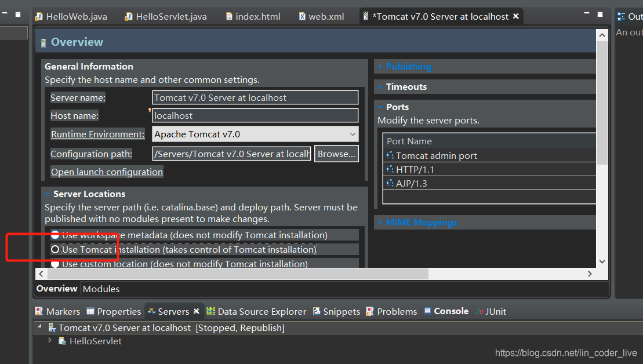Open the Snippets view tab

[x=337, y=311]
